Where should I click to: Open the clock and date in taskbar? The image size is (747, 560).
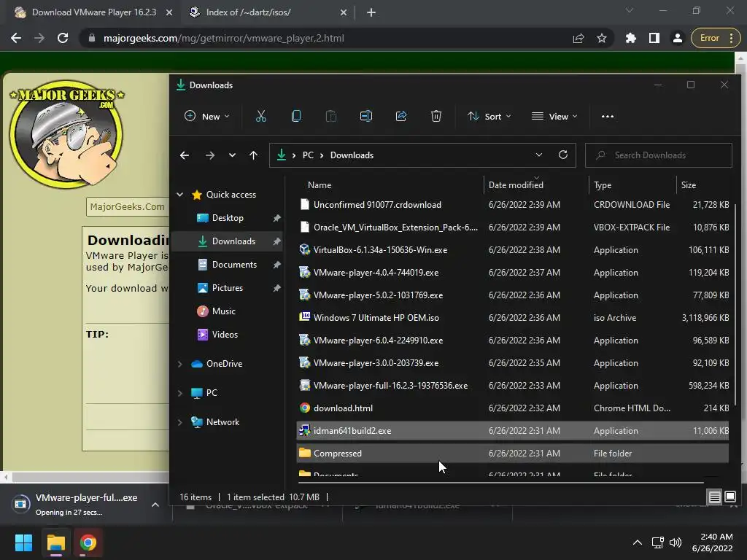[713, 542]
